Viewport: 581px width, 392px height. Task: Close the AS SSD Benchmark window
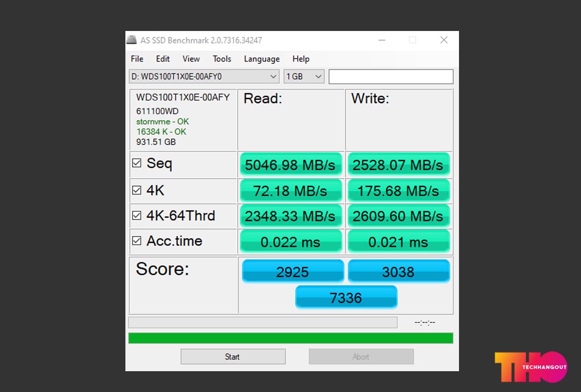tap(444, 40)
